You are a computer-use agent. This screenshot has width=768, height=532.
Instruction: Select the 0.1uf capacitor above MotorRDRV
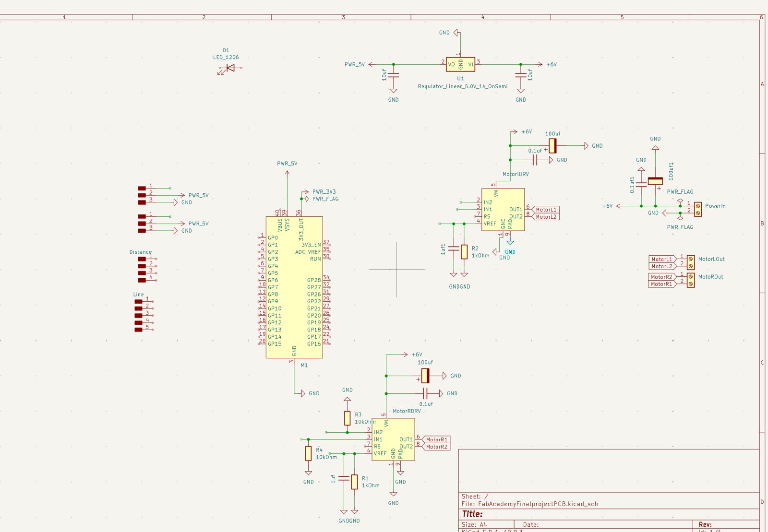coord(424,393)
